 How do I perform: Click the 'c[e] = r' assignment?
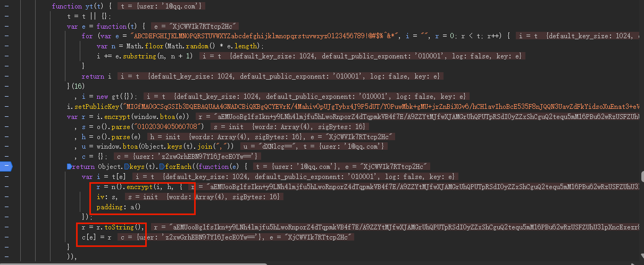(96, 237)
